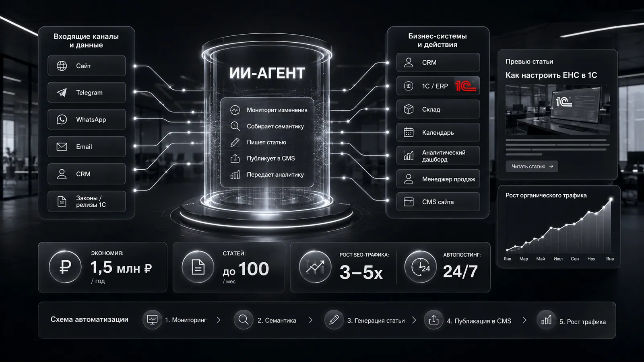Select the magnifier icon beside Собирает семантику
This screenshot has height=362, width=644.
tap(235, 126)
